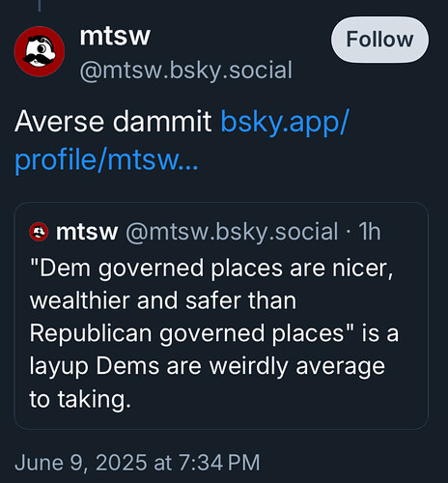Open the bsky.app/profile/mtsw... link
The height and width of the screenshot is (483, 448).
click(x=182, y=140)
